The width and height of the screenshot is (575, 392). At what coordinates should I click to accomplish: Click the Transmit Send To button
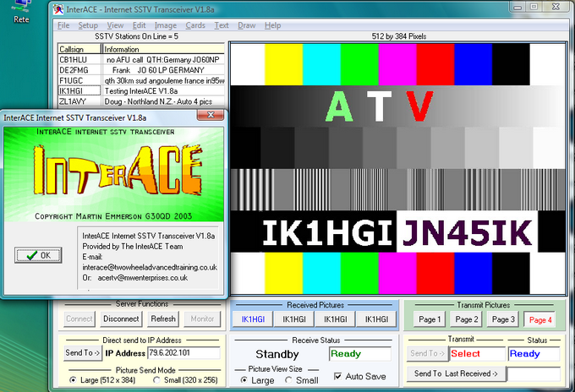point(427,353)
